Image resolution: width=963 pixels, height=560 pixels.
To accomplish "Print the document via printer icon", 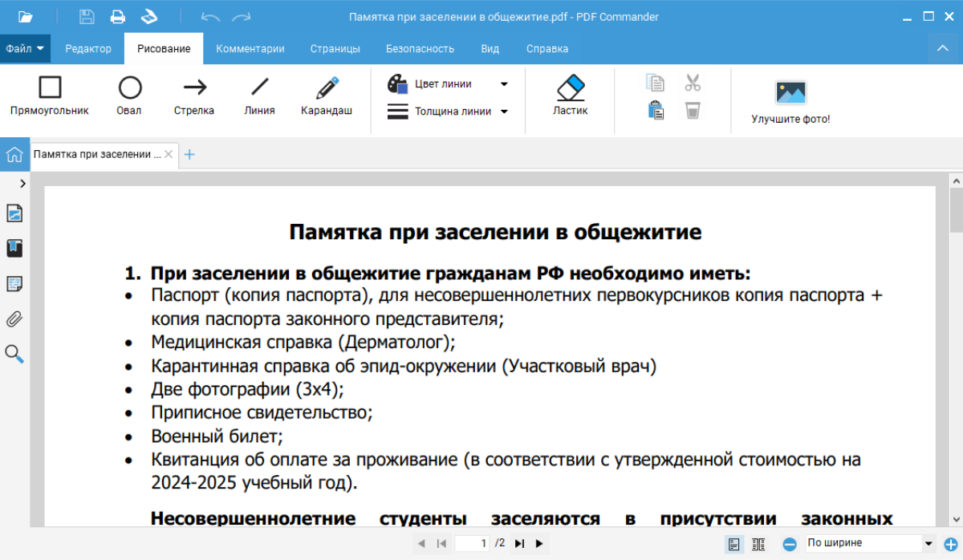I will (x=118, y=16).
